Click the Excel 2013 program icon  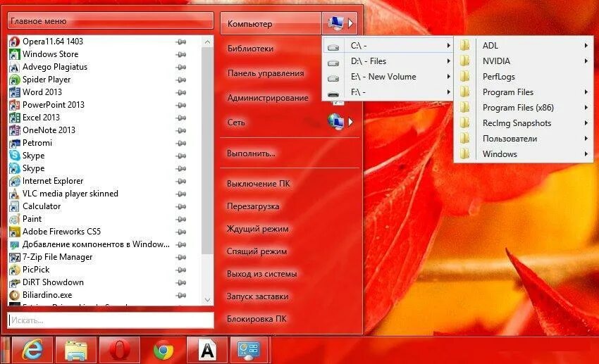14,118
